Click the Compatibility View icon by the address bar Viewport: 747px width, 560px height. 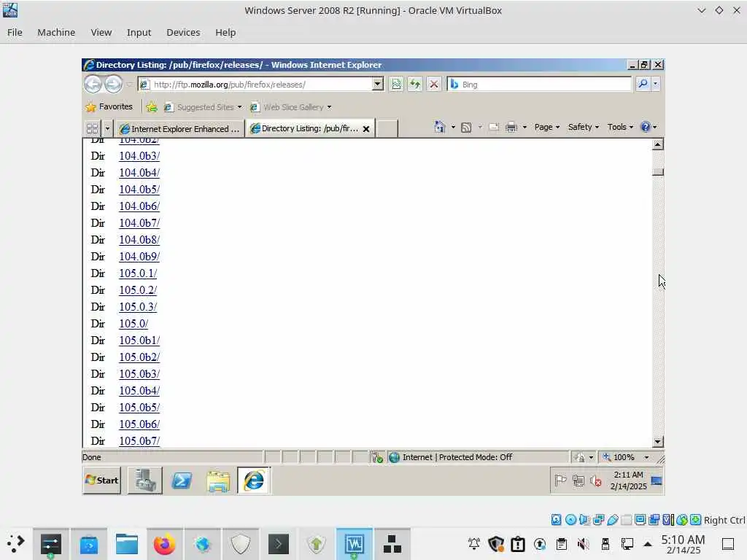pyautogui.click(x=396, y=85)
